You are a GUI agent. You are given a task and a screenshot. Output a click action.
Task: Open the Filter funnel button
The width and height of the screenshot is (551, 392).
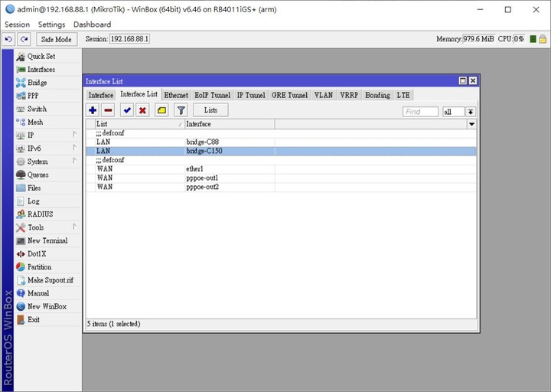pyautogui.click(x=181, y=110)
